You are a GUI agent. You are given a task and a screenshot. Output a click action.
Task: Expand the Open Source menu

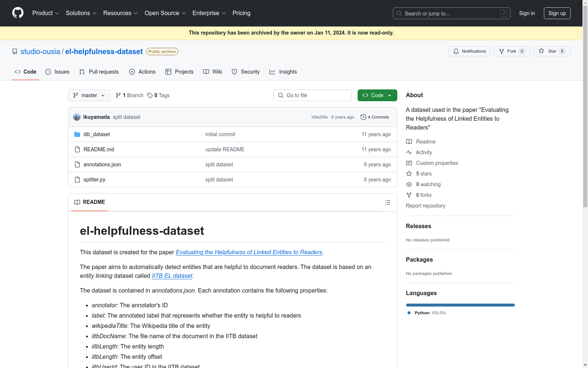[165, 13]
